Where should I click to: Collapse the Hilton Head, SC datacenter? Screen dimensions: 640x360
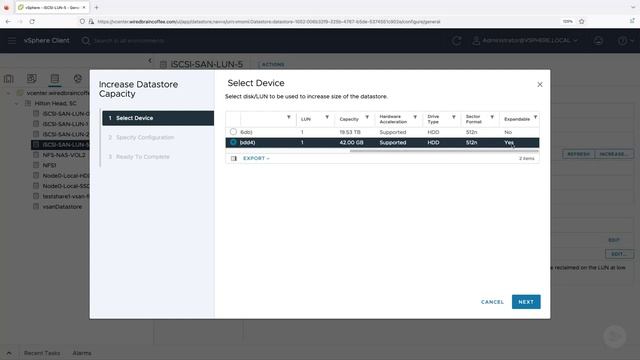[17, 104]
